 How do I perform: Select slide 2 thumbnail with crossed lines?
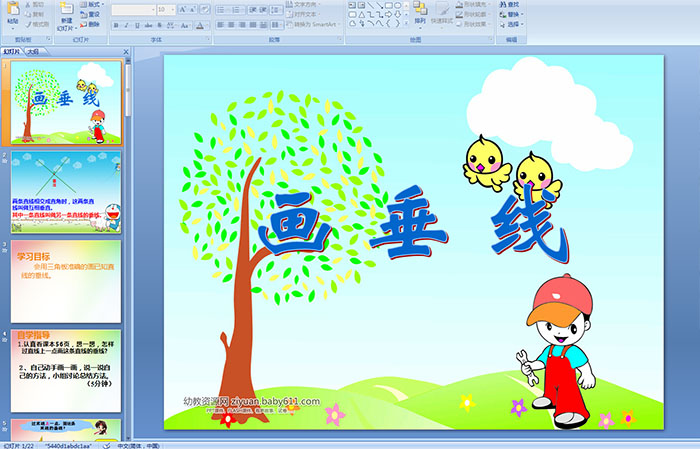pyautogui.click(x=66, y=192)
